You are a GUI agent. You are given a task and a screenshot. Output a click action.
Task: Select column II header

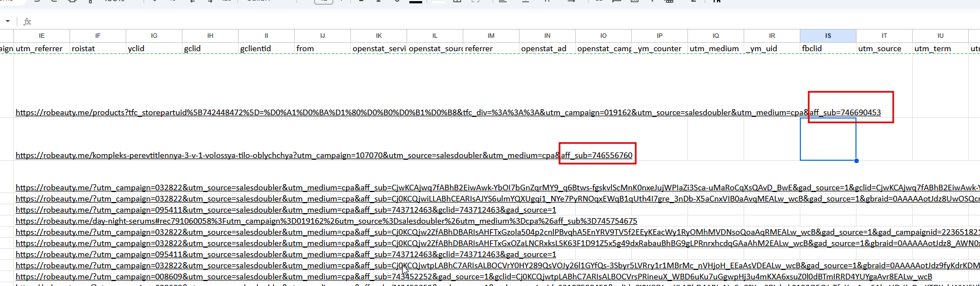pyautogui.click(x=266, y=36)
